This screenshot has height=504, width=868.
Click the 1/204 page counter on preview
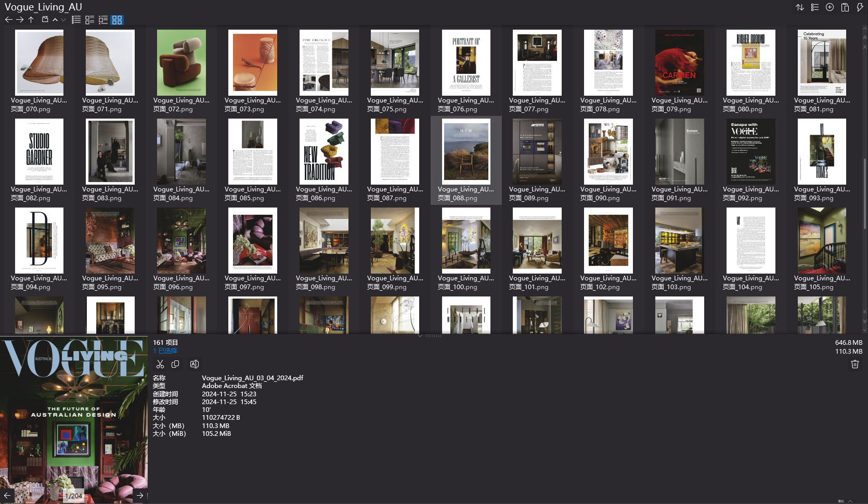73,496
